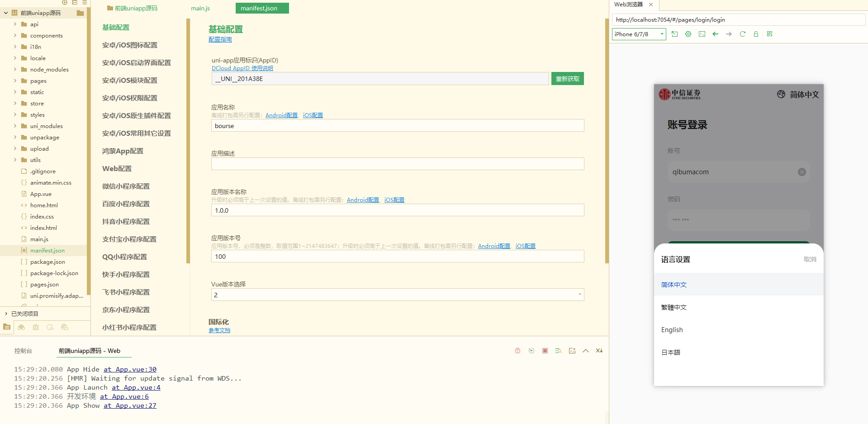The image size is (868, 424).
Task: Expand the components folder
Action: point(15,36)
